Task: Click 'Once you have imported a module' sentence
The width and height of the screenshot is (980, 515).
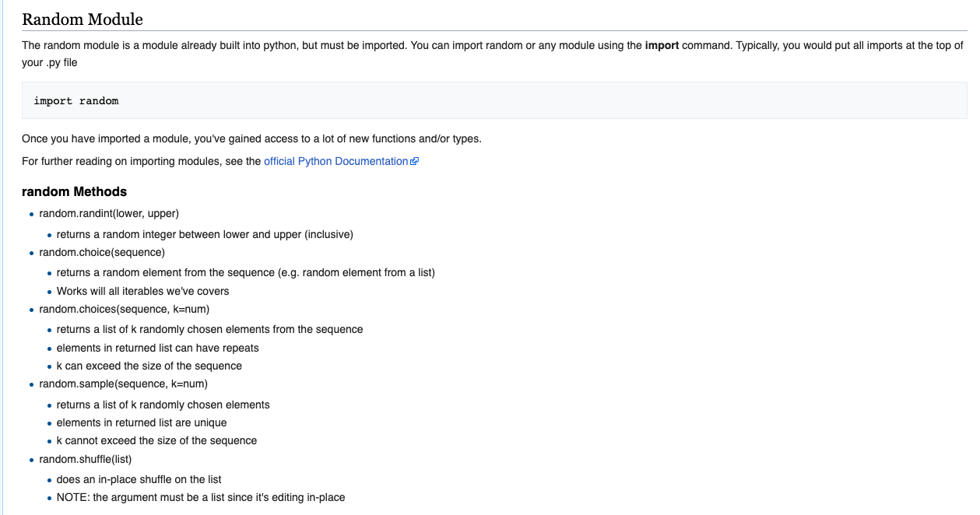Action: pos(251,139)
